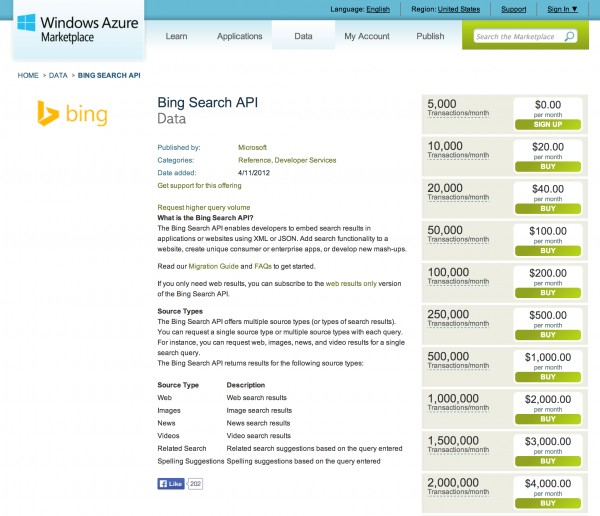Click the Spelling Suggestions source type row
600x516 pixels.
point(269,461)
